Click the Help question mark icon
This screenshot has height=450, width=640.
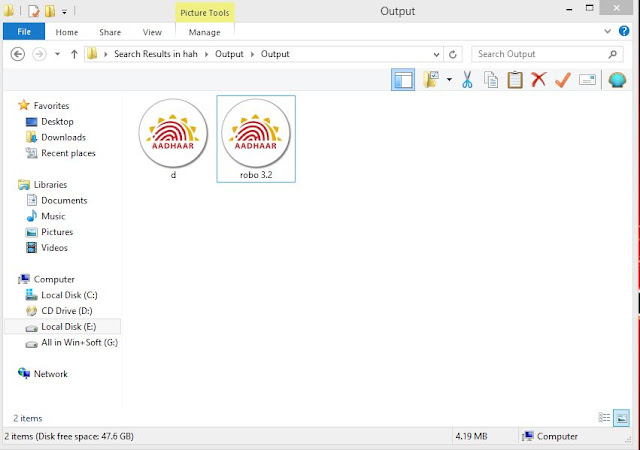pos(624,31)
